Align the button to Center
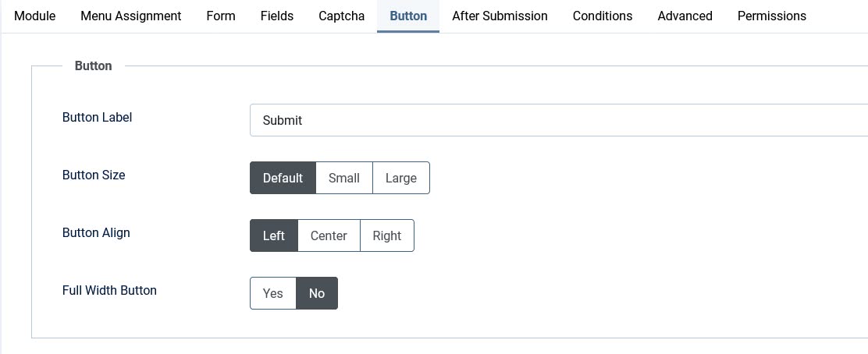 (x=329, y=235)
